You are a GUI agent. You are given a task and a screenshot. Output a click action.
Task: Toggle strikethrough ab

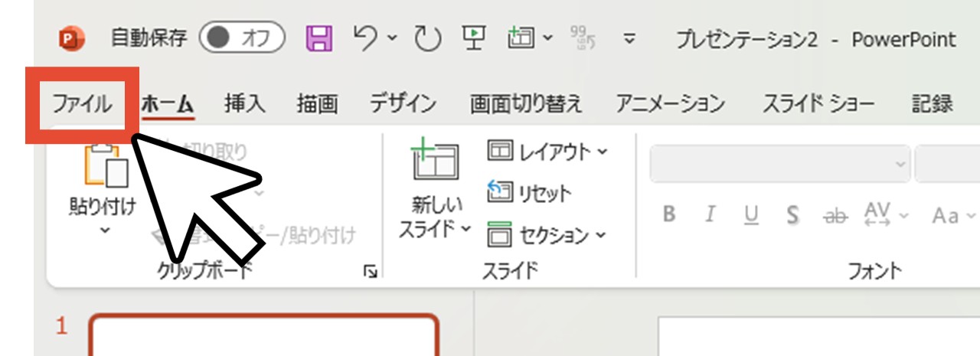(835, 216)
